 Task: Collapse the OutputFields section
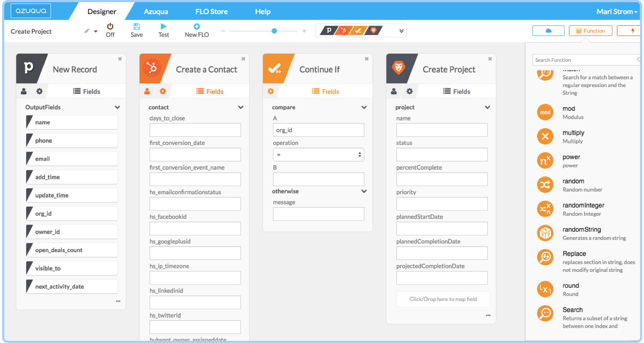pyautogui.click(x=117, y=108)
